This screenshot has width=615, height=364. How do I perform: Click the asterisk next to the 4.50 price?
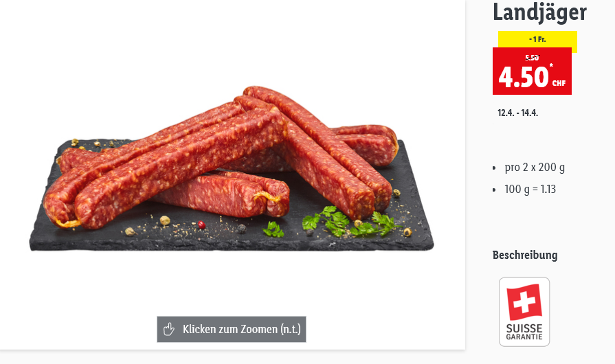[x=551, y=65]
